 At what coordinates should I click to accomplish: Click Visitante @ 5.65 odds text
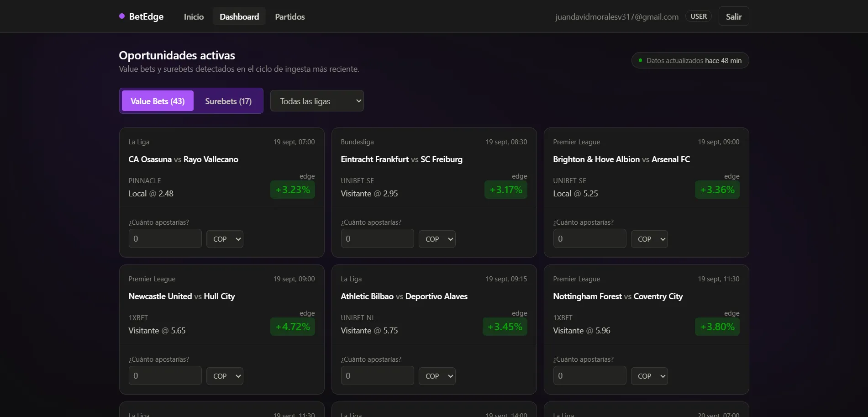[x=157, y=331]
